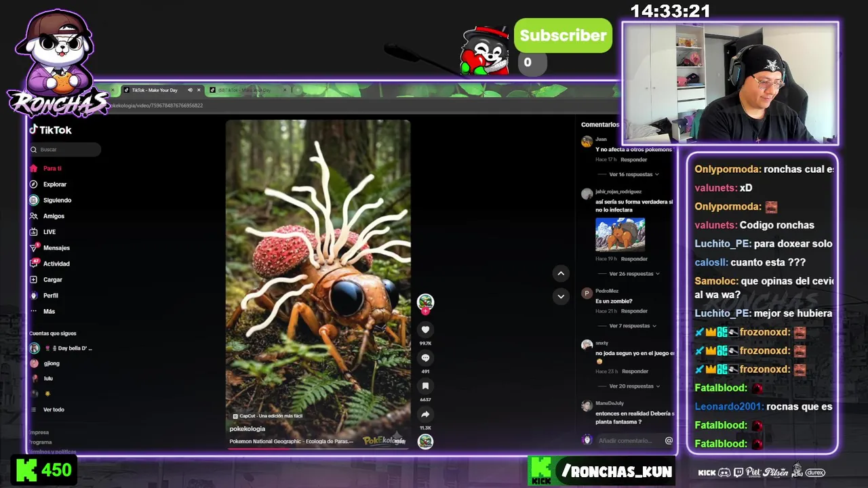The image size is (868, 488).
Task: Click Responder under Es un zombie? comment
Action: [634, 311]
